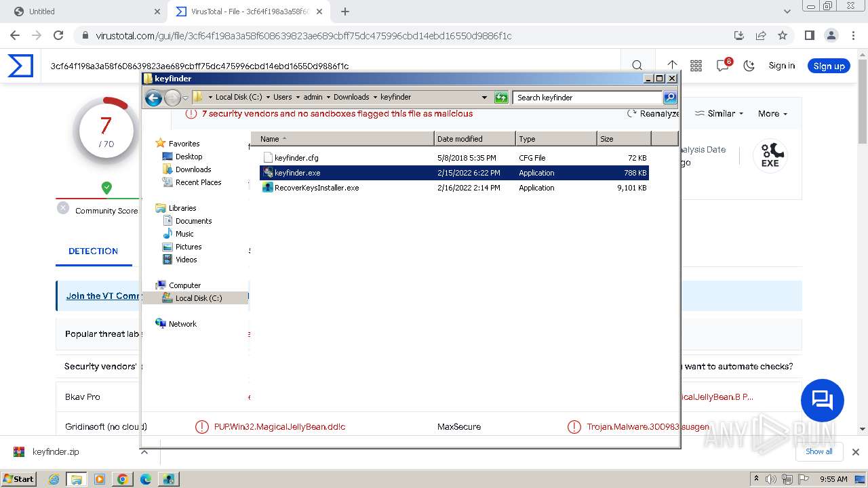The width and height of the screenshot is (868, 488).
Task: Toggle VirusTotal dark mode icon
Action: pos(749,66)
